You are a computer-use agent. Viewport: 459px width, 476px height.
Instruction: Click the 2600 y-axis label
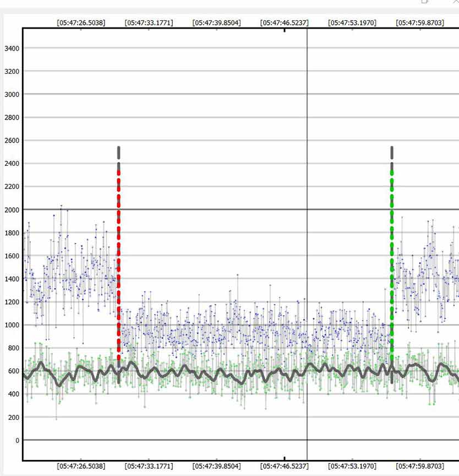[12, 140]
